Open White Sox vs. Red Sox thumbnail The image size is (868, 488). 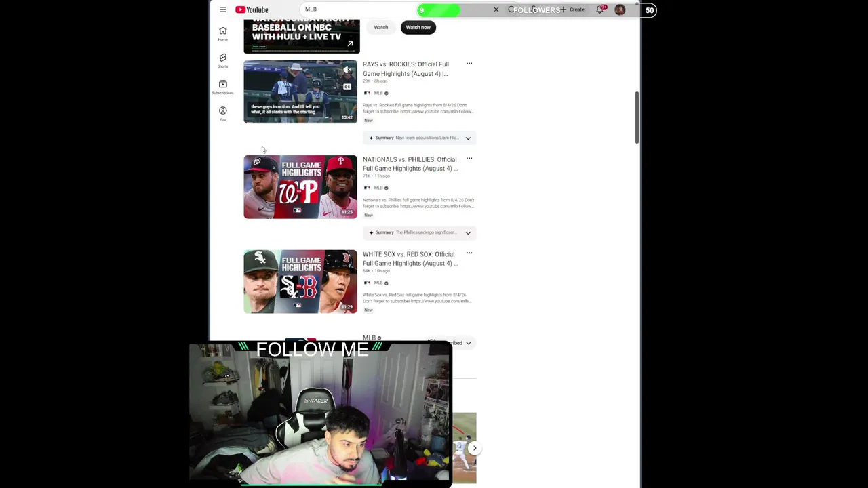[300, 282]
